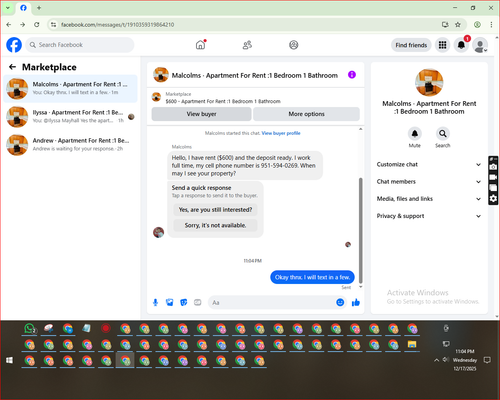500x400 pixels.
Task: Click the Search Facebook field
Action: [x=80, y=45]
